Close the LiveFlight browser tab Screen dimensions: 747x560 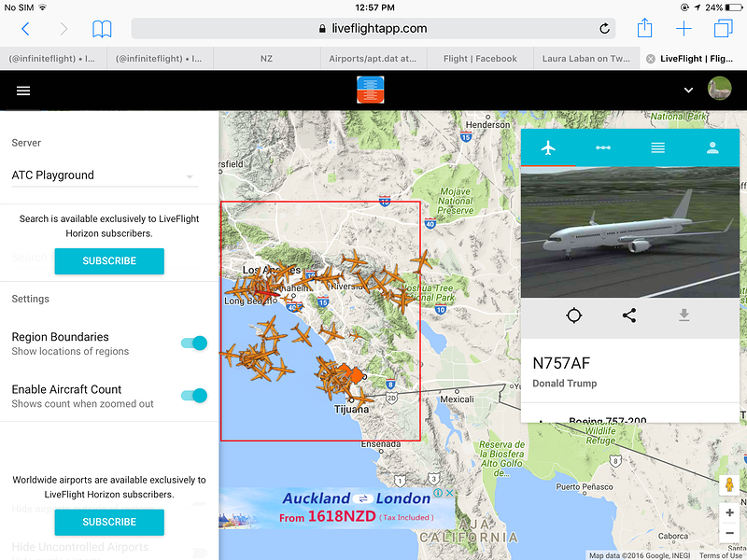650,59
